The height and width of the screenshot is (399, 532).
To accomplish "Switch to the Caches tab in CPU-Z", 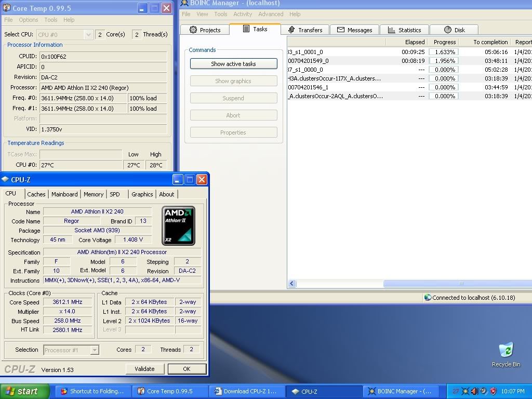I will [x=36, y=194].
